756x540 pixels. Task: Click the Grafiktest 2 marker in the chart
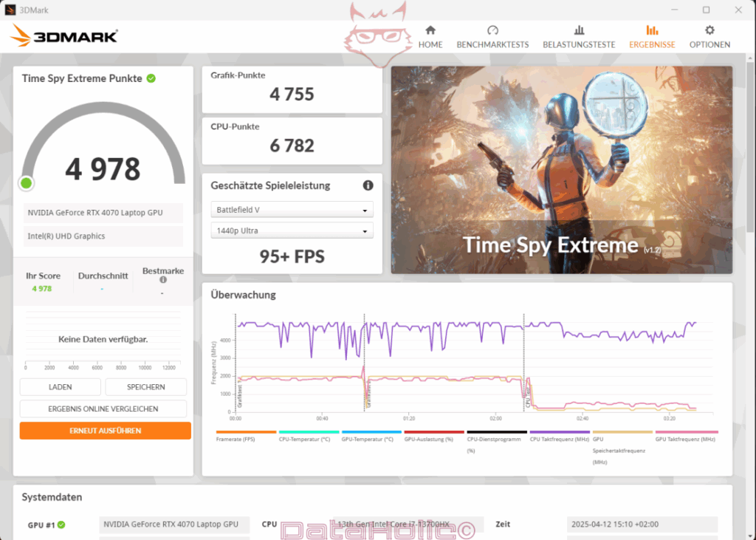click(368, 396)
